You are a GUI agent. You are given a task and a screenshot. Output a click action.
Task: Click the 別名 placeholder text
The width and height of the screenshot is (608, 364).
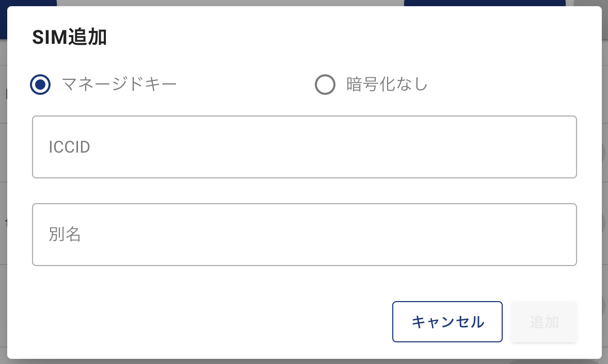tap(65, 235)
